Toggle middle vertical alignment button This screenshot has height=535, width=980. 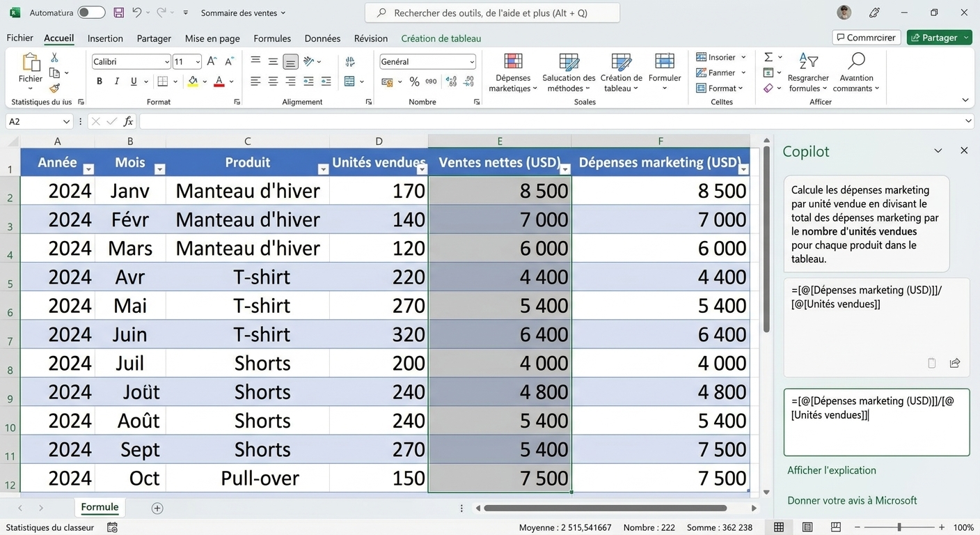(x=273, y=61)
